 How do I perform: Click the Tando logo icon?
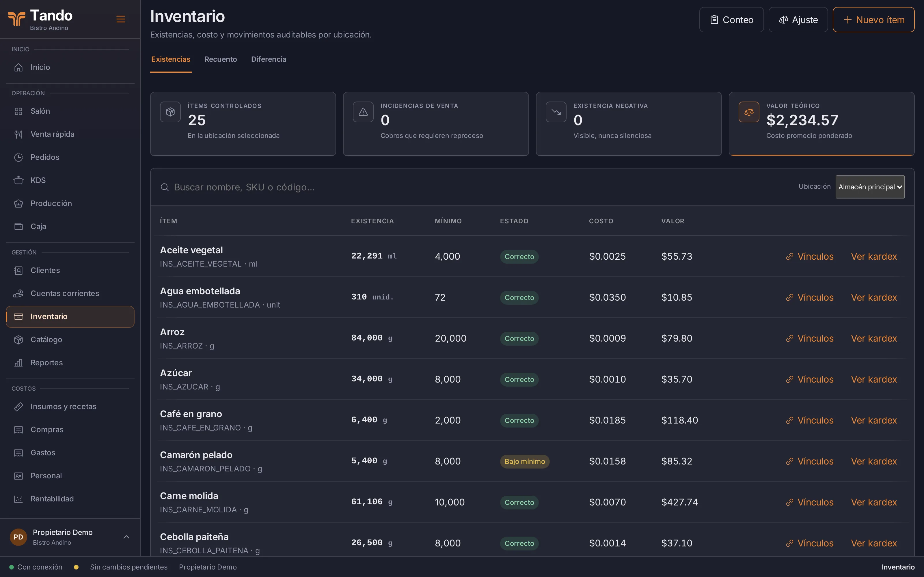point(16,19)
